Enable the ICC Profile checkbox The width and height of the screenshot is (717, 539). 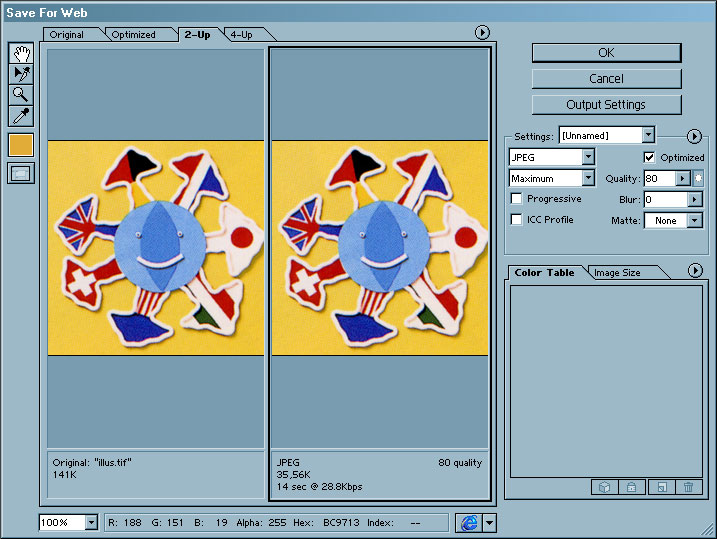tap(516, 219)
